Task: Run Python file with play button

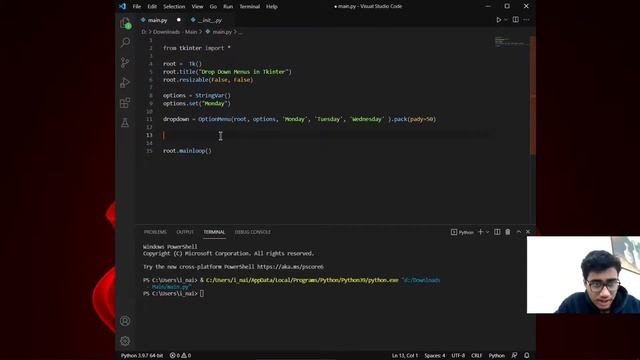Action: click(498, 20)
